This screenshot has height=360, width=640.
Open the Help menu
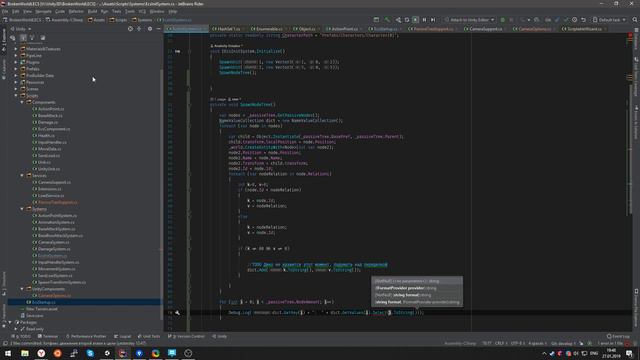[173, 11]
